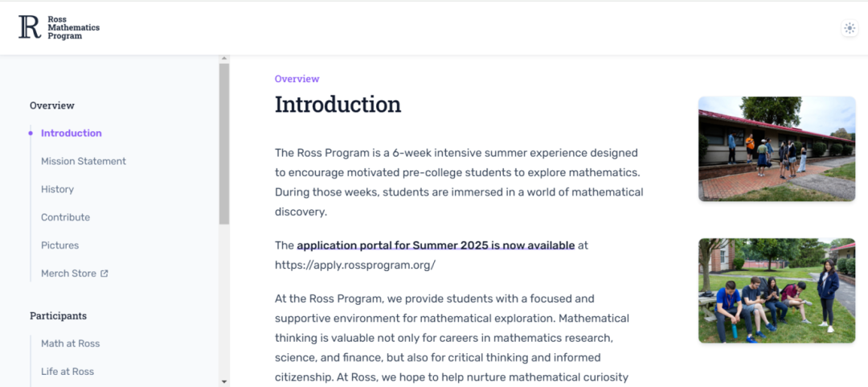Viewport: 868px width, 387px height.
Task: Click the sidebar scrollbar thumb
Action: pyautogui.click(x=224, y=143)
